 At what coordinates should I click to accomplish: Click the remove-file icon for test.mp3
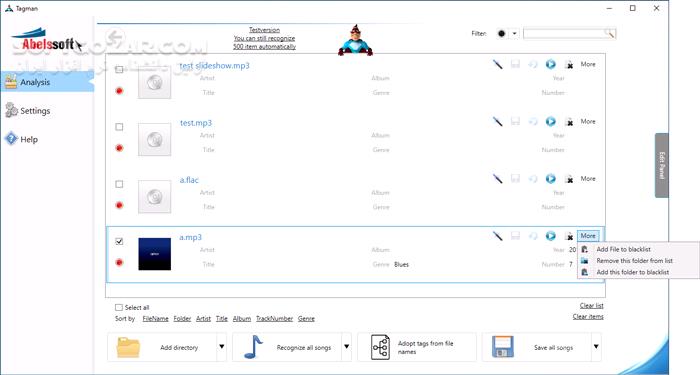(x=569, y=122)
